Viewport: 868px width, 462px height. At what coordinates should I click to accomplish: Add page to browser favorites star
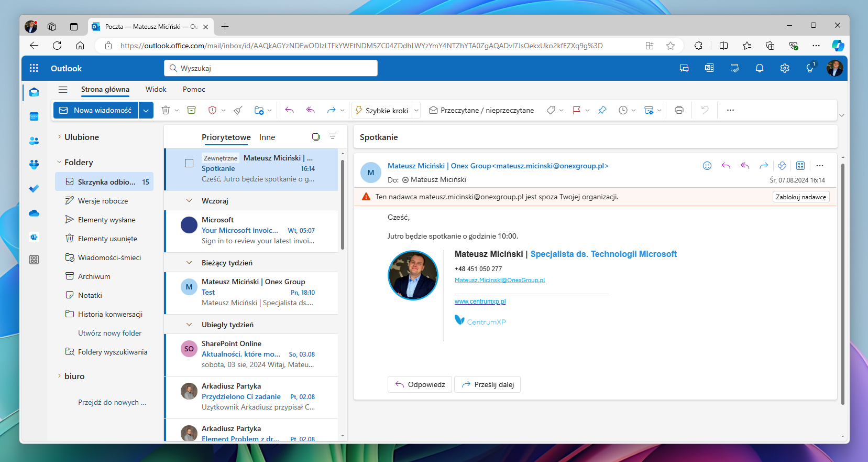pyautogui.click(x=671, y=46)
